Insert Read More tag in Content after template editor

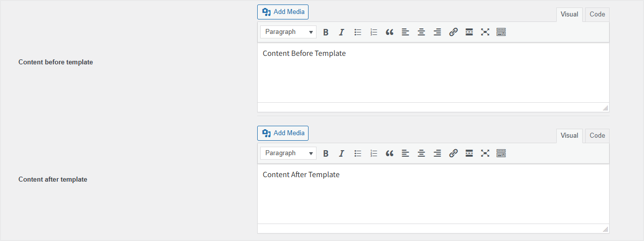469,153
